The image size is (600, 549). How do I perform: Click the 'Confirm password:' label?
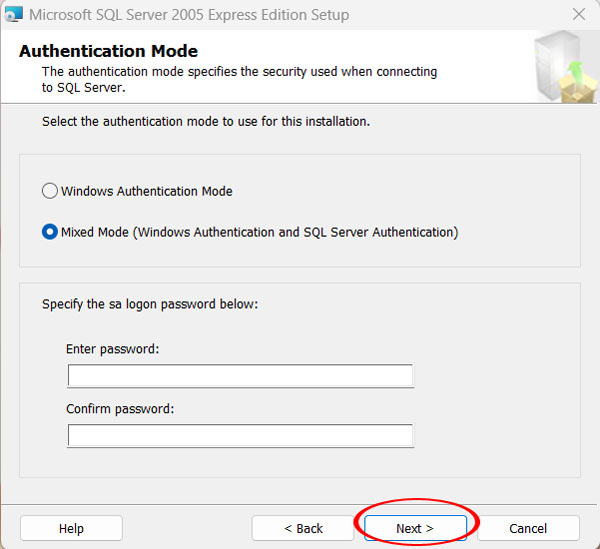click(120, 409)
